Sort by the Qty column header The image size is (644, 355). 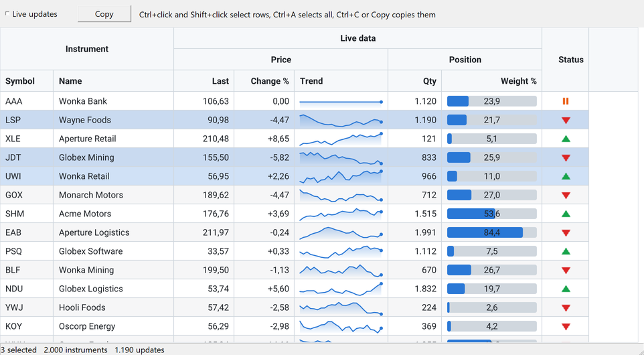coord(415,81)
